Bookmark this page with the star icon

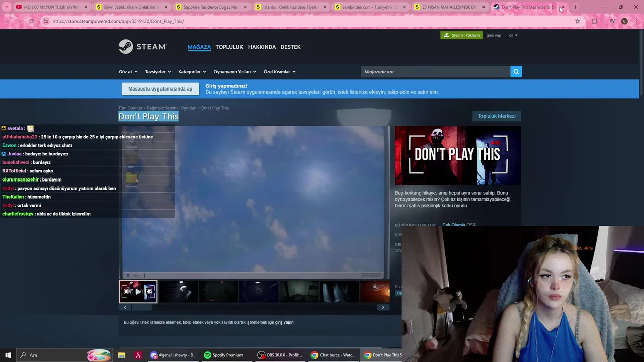578,21
